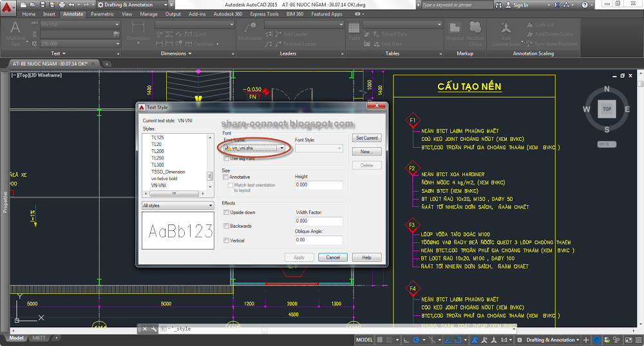
Task: Toggle polar tracking icon in status bar
Action: pyautogui.click(x=416, y=340)
